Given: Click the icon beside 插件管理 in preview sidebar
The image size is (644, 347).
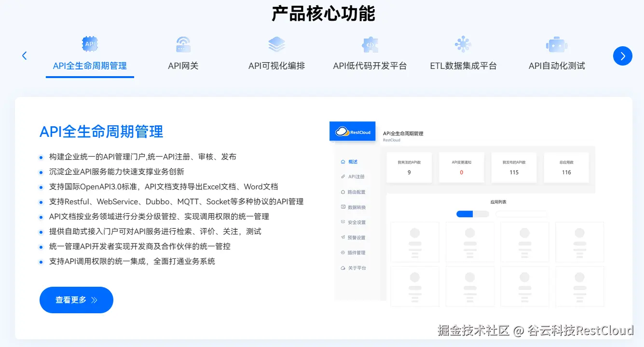Looking at the screenshot, I should coord(343,253).
